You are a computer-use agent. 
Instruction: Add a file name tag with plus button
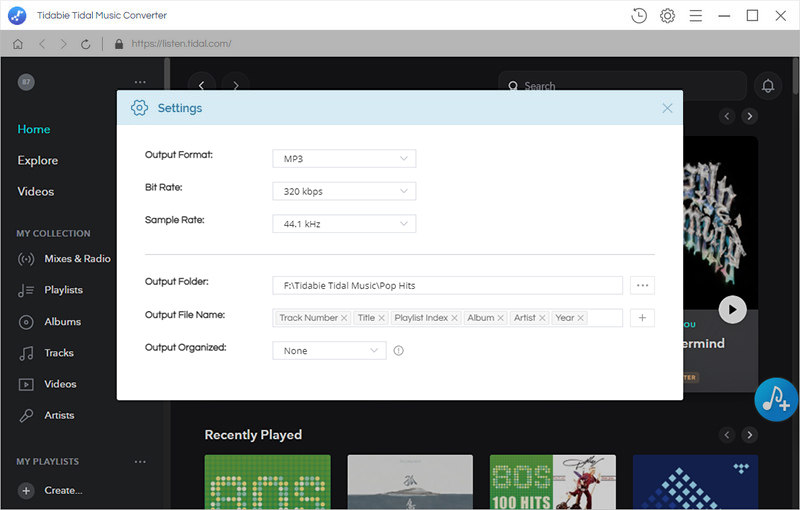coord(642,318)
